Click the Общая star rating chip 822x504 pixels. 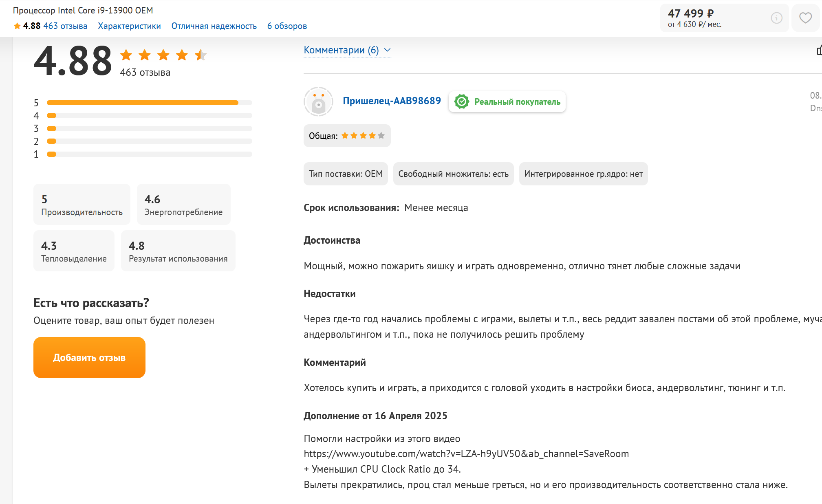(347, 136)
